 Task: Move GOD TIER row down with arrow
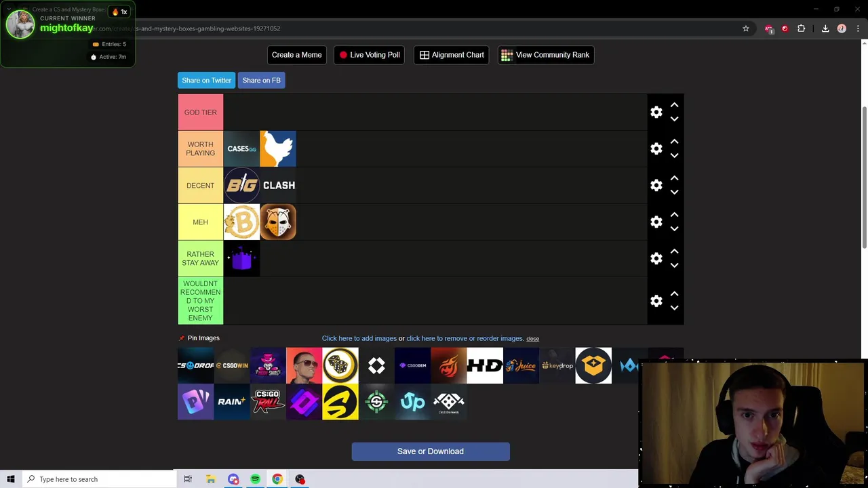click(674, 119)
